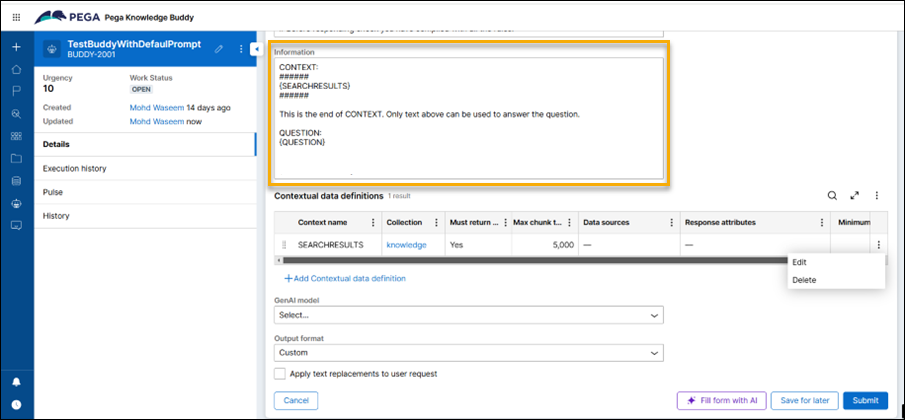Click the SEARCHRESULTS row drag handle

point(284,245)
